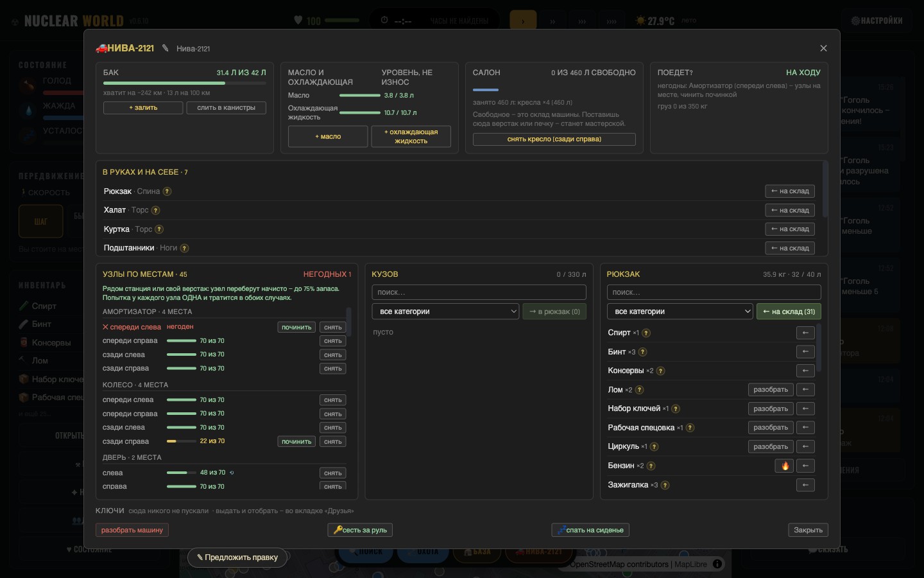
Task: Move Бензин out with its arrow icon
Action: pyautogui.click(x=805, y=466)
